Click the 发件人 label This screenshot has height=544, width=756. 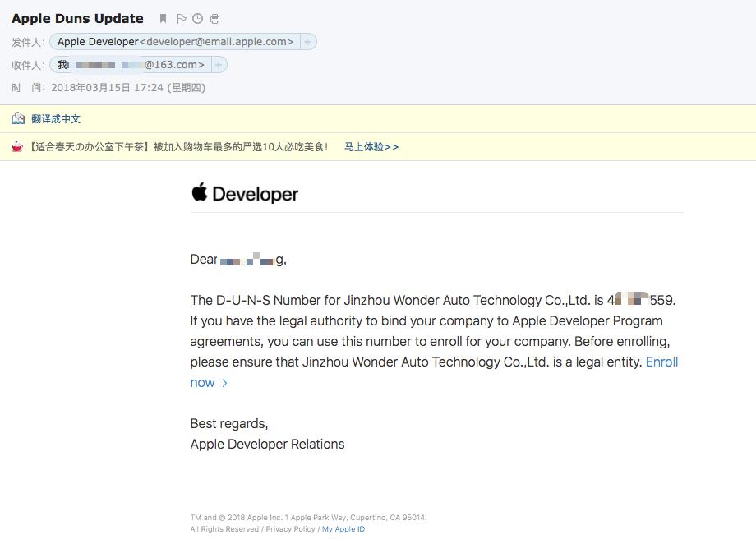click(x=28, y=43)
